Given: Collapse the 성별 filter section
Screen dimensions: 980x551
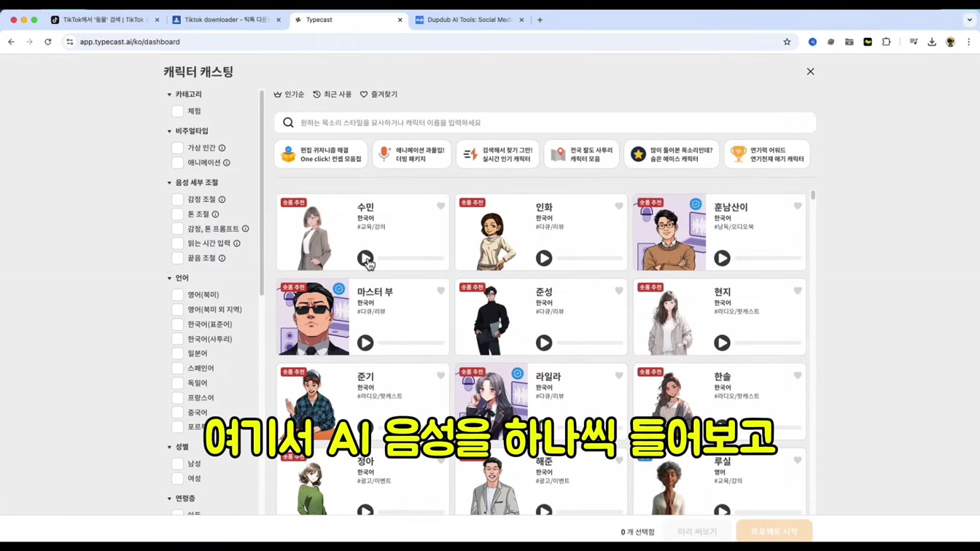Looking at the screenshot, I should click(x=169, y=447).
